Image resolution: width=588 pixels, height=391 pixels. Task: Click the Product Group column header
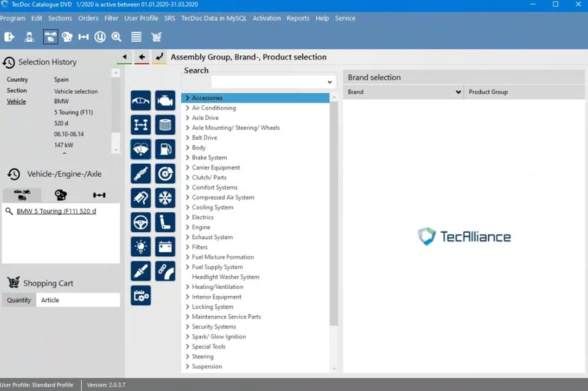524,92
